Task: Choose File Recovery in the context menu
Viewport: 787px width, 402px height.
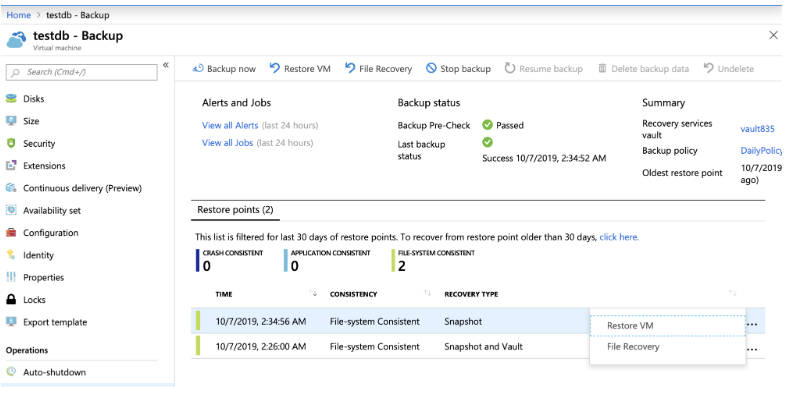Action: (634, 349)
